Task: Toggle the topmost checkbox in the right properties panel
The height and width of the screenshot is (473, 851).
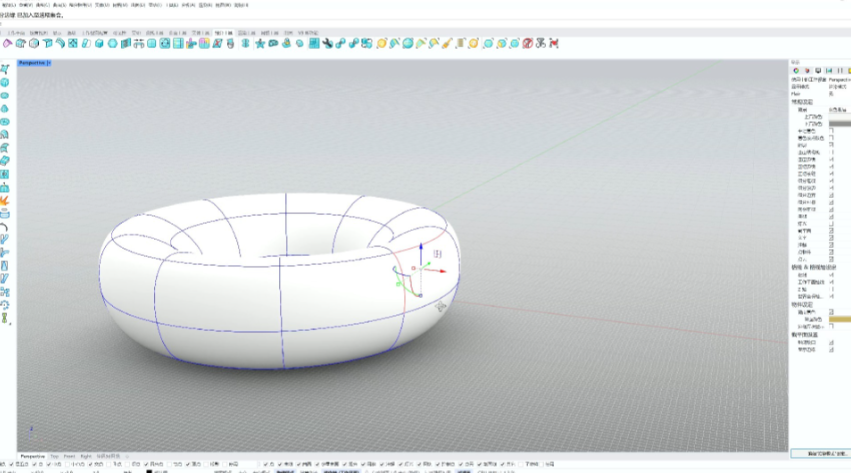Action: (831, 130)
